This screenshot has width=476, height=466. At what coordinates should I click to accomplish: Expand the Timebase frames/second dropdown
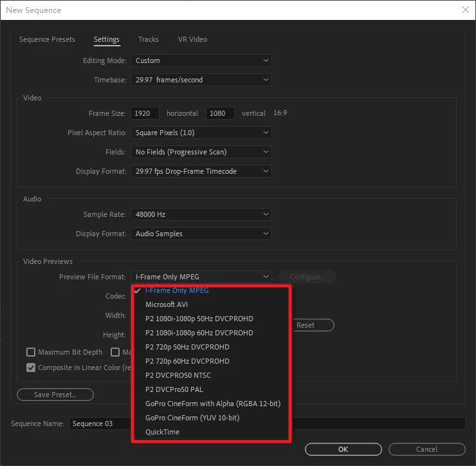click(201, 80)
